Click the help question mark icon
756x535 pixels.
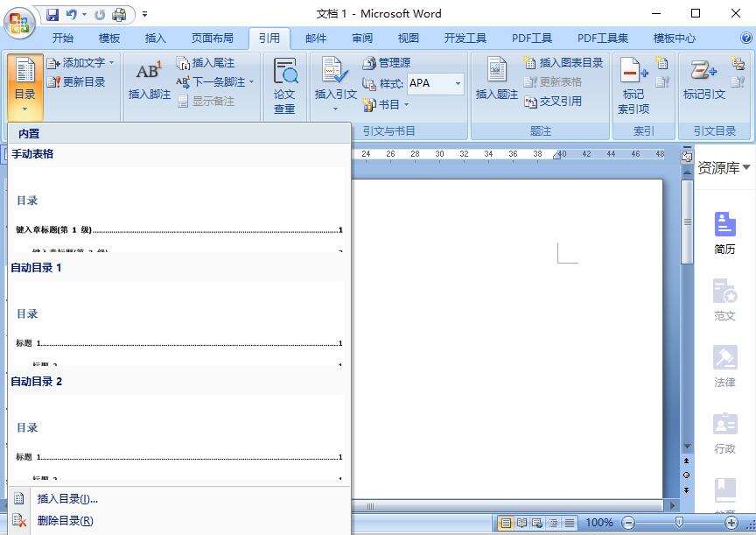[745, 38]
